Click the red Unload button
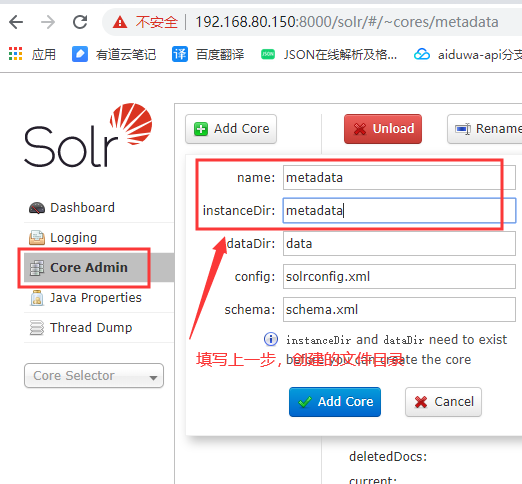The image size is (522, 484). pyautogui.click(x=383, y=129)
